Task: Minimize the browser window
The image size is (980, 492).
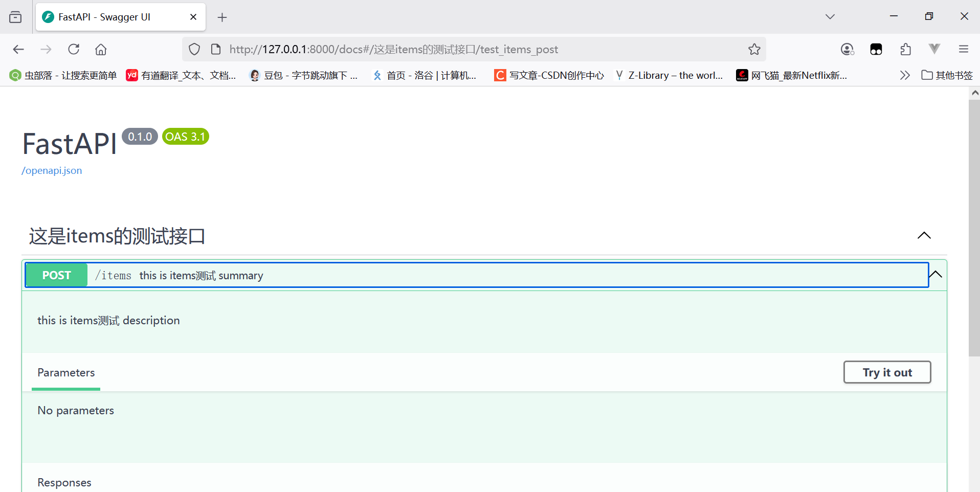Action: pyautogui.click(x=894, y=16)
